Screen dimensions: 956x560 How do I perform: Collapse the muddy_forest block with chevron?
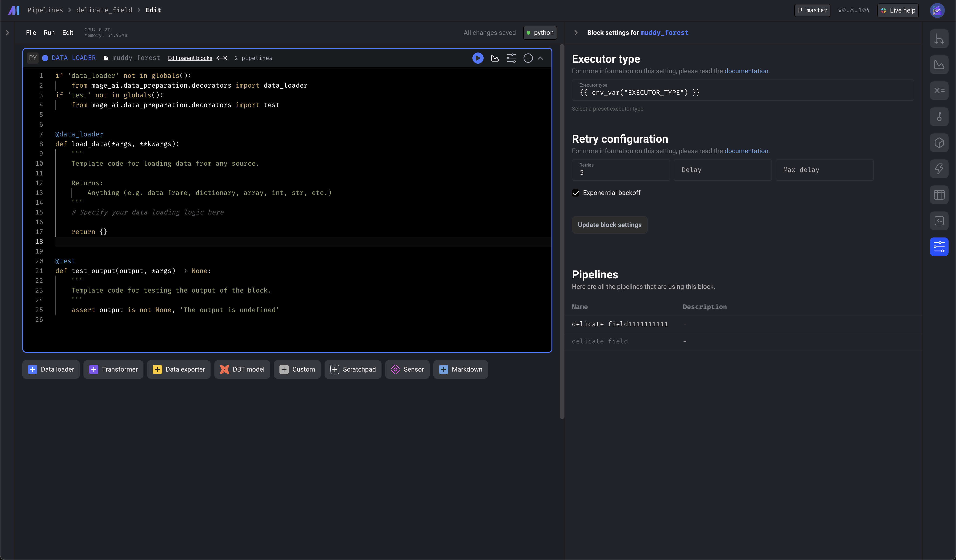point(540,58)
